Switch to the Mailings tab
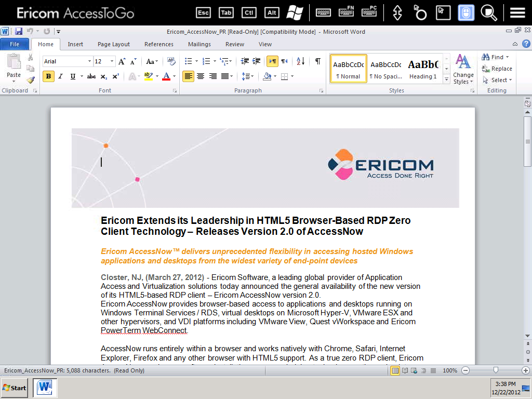Image resolution: width=532 pixels, height=399 pixels. (x=199, y=44)
